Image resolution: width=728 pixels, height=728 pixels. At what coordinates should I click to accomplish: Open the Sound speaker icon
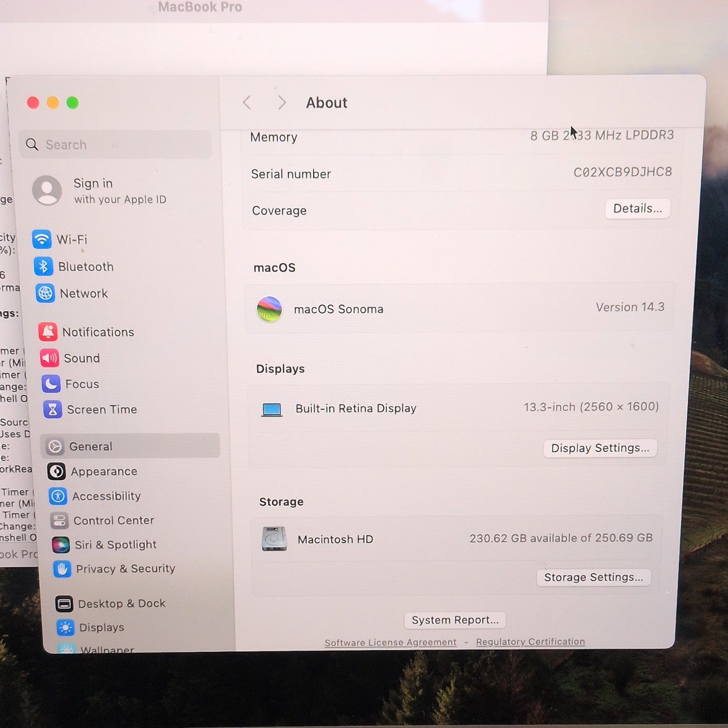coord(50,358)
